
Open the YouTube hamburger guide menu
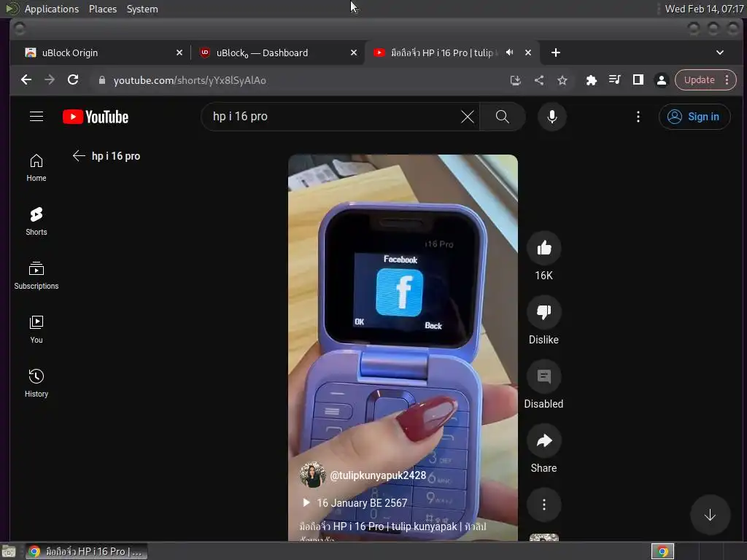click(36, 117)
